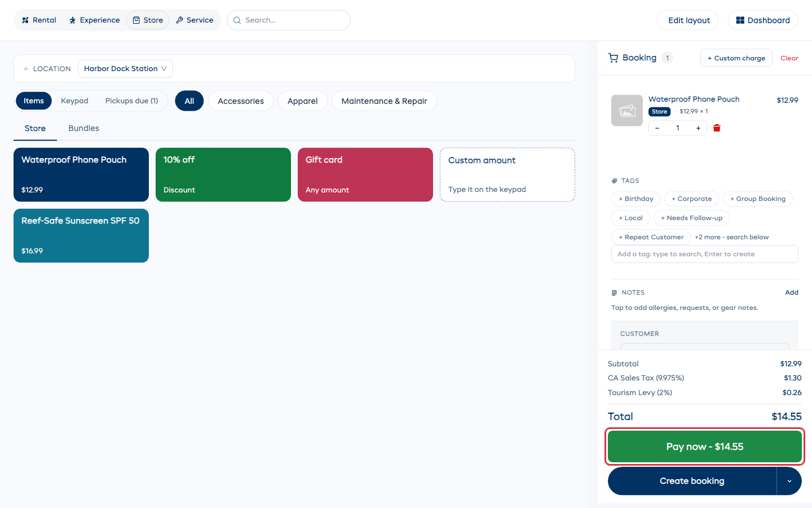This screenshot has width=812, height=508.
Task: Filter by Maintenance & Repair category
Action: [384, 101]
